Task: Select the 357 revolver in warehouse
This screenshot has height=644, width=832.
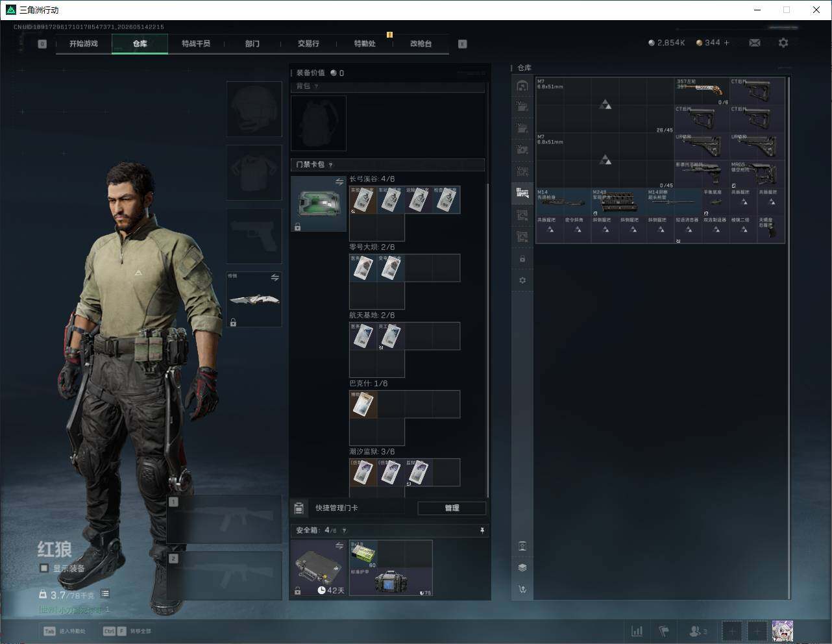Action: click(702, 92)
